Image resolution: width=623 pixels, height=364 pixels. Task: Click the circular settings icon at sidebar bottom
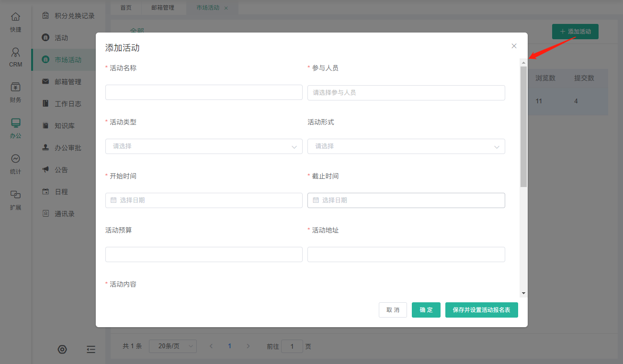[x=62, y=350]
